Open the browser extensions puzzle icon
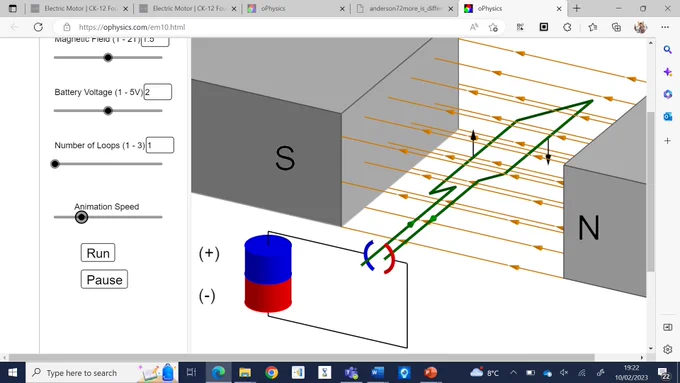The width and height of the screenshot is (680, 383). (567, 27)
